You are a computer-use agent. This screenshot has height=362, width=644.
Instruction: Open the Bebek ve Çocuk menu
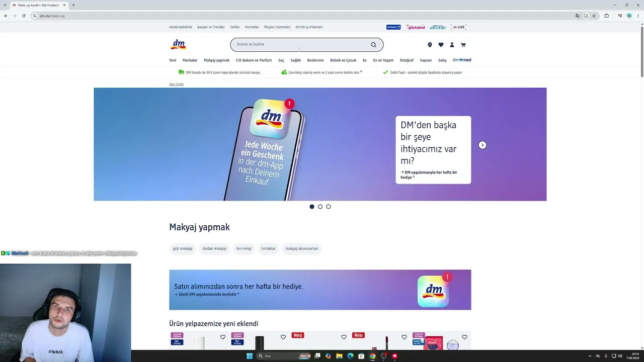[343, 60]
